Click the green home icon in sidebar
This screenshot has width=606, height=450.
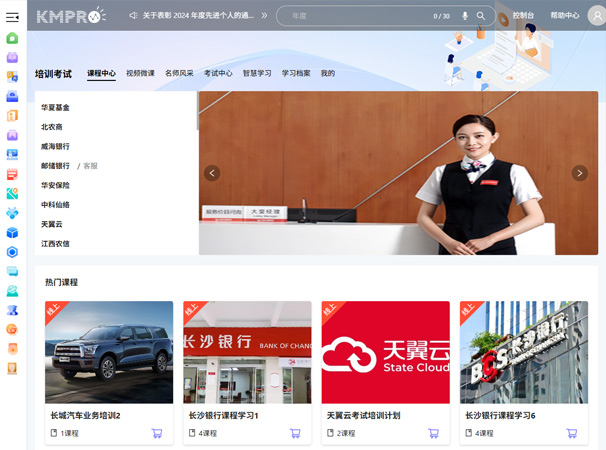[x=12, y=38]
